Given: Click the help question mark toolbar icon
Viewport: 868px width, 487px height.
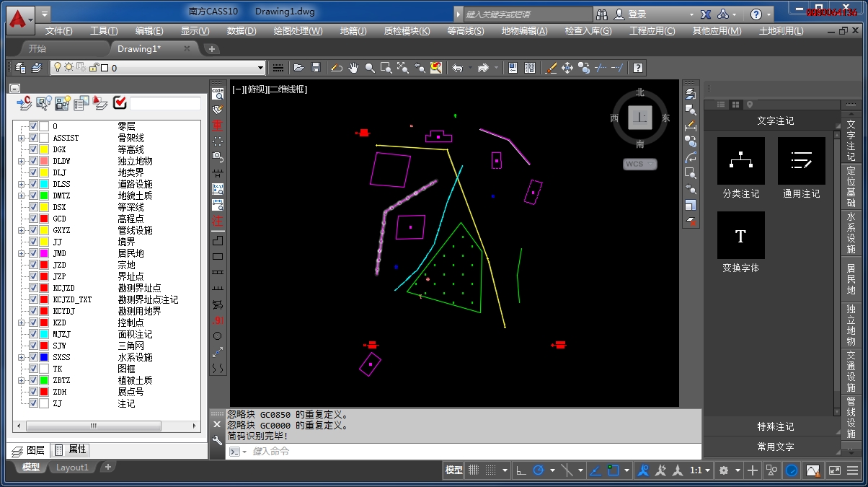Looking at the screenshot, I should click(x=637, y=68).
